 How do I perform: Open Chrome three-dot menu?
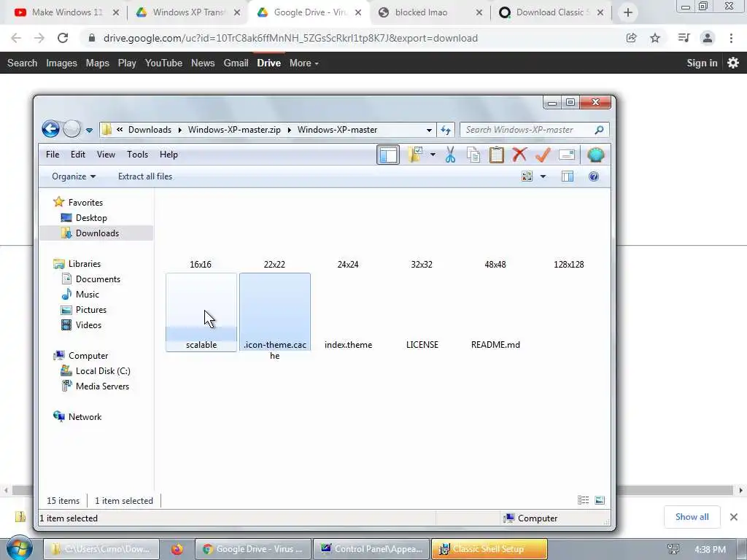(x=731, y=38)
